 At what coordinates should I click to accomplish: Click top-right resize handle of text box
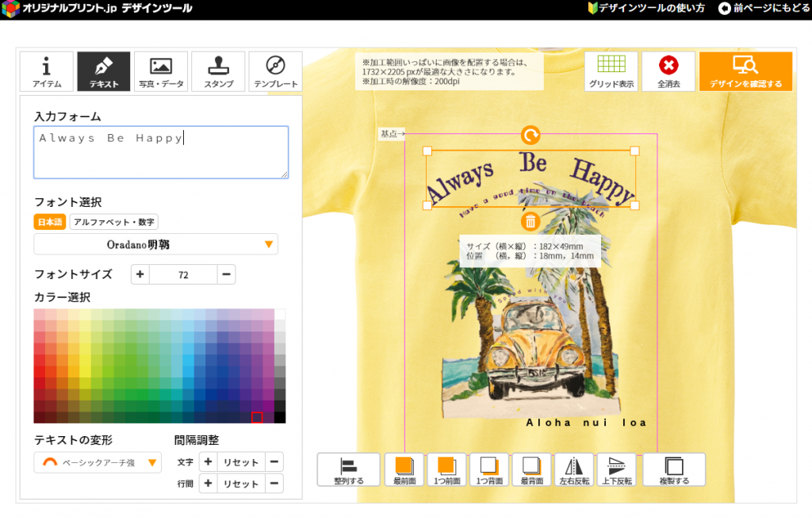tap(634, 151)
